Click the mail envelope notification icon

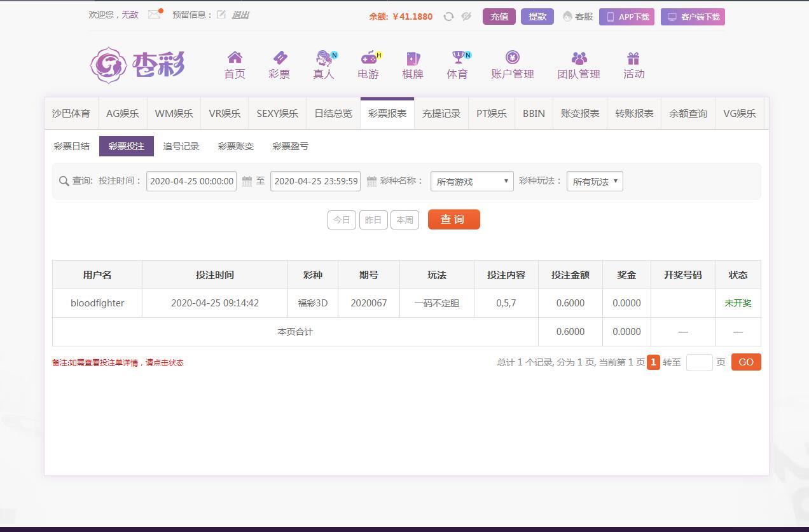pyautogui.click(x=154, y=15)
